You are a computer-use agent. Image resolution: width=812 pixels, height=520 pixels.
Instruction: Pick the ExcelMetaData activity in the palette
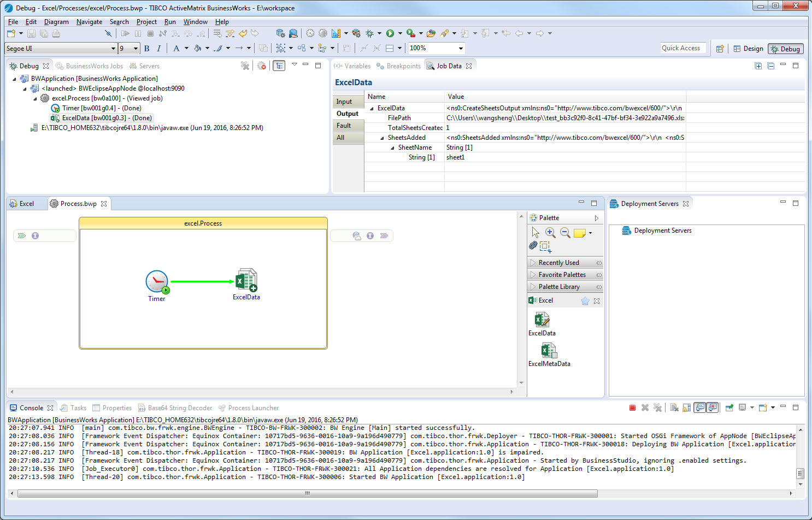(x=549, y=354)
